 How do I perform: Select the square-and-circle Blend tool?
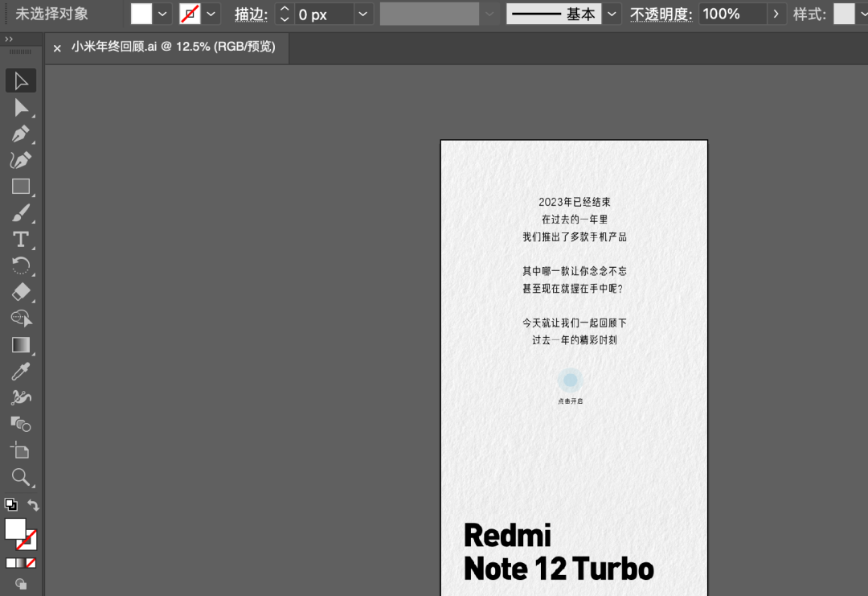21,425
